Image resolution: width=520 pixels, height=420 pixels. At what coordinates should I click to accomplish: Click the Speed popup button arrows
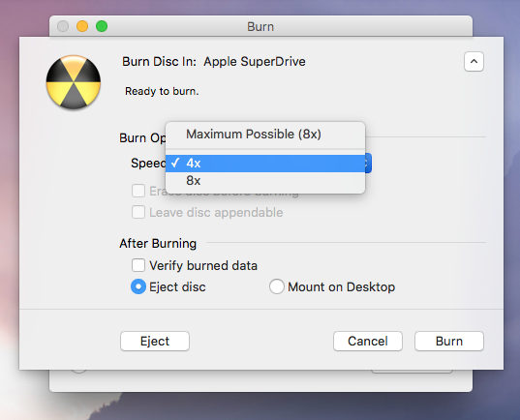367,164
